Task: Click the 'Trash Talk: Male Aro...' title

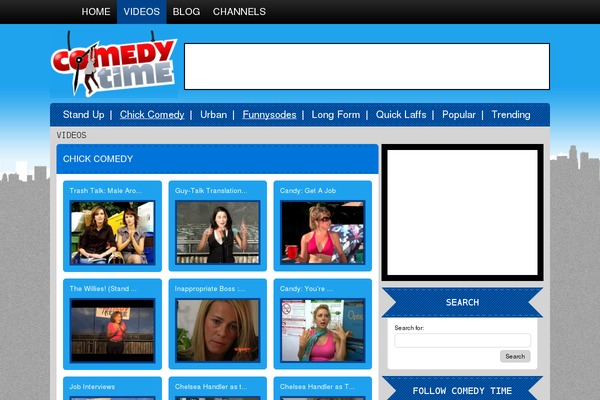Action: (x=105, y=191)
